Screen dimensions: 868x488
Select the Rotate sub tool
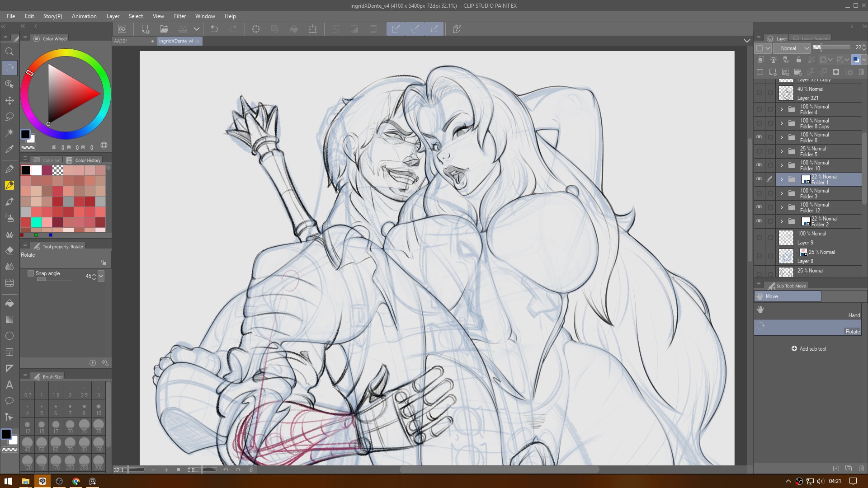pos(807,328)
